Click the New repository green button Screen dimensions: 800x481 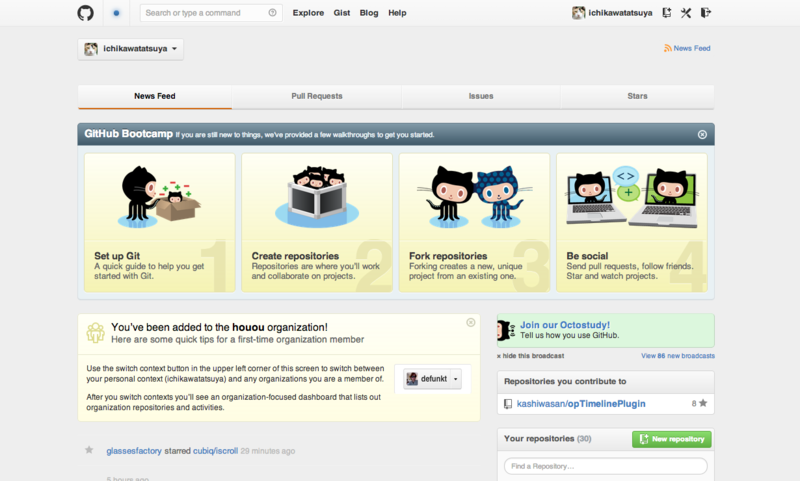pyautogui.click(x=671, y=439)
